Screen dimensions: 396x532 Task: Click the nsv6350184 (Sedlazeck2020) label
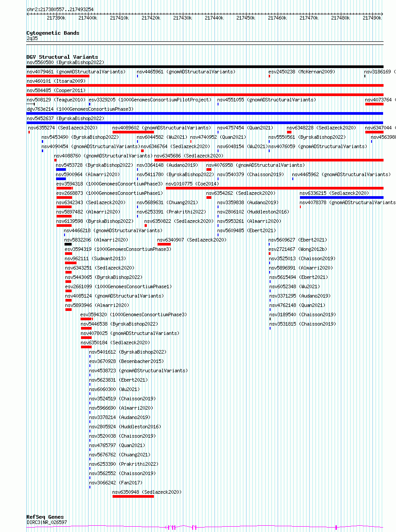pyautogui.click(x=115, y=343)
